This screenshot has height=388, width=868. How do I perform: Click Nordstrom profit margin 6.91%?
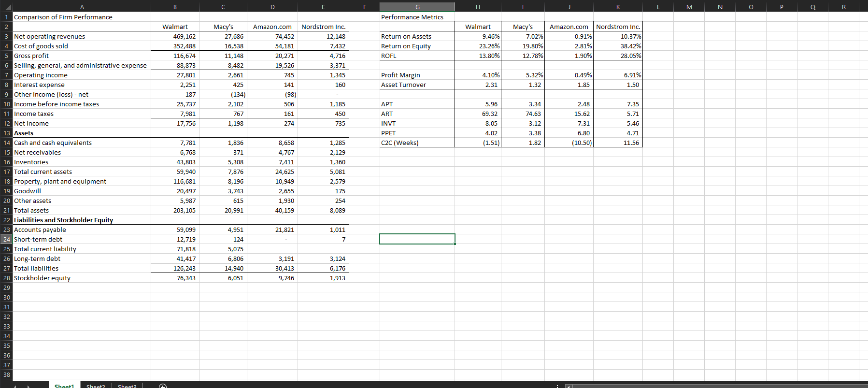(618, 75)
